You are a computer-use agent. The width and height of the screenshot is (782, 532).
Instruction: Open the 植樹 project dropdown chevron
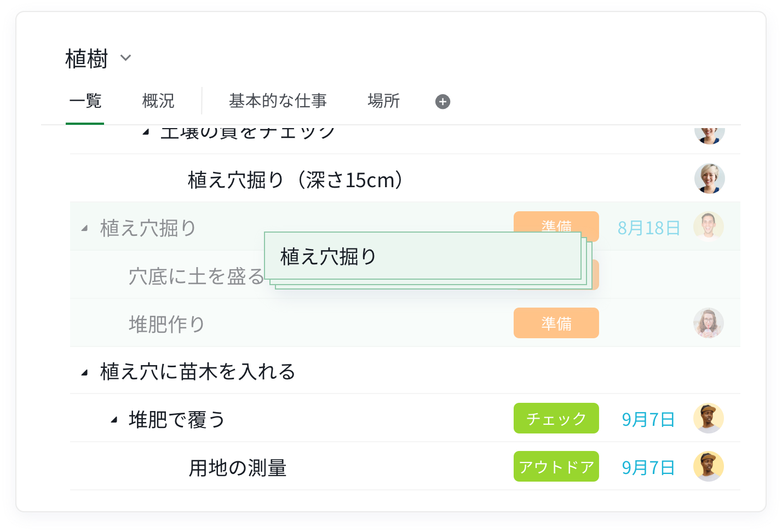pos(125,58)
